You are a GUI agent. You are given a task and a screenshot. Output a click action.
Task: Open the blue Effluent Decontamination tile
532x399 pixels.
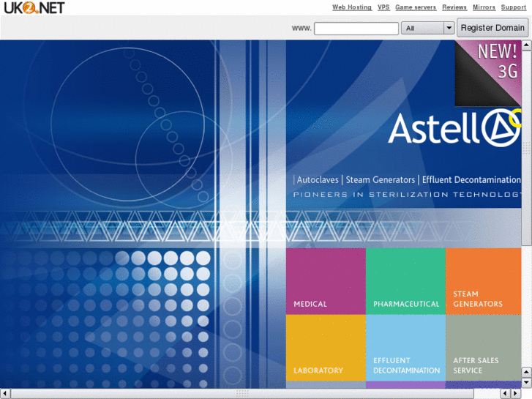point(406,348)
